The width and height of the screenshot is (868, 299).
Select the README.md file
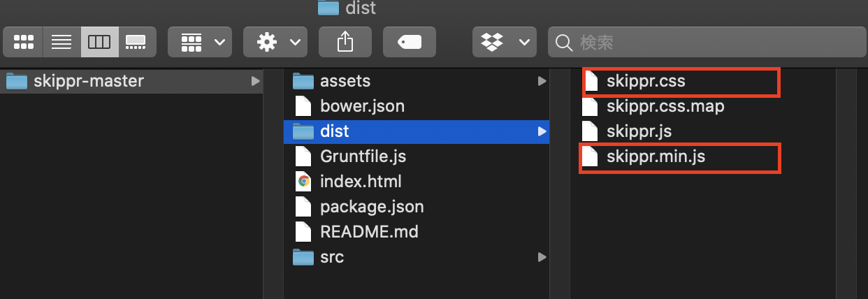pyautogui.click(x=416, y=231)
